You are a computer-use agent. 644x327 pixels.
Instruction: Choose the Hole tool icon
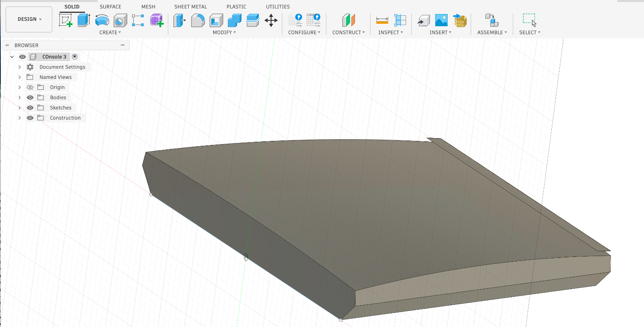tap(120, 20)
